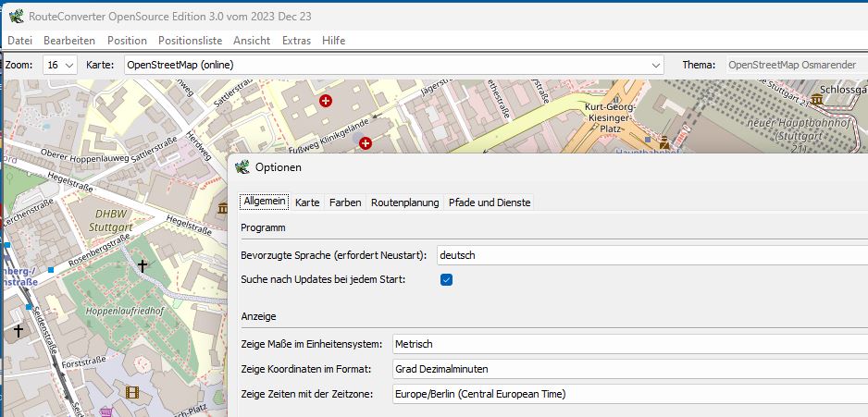Expand the Karte dropdown with OpenStreetMap (online)
868x417 pixels.
(x=394, y=65)
